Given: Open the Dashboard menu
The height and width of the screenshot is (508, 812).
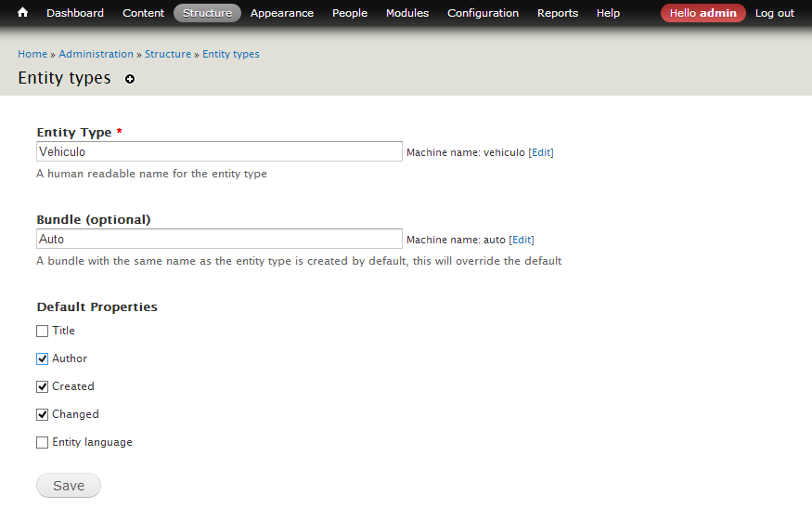Looking at the screenshot, I should coord(75,13).
